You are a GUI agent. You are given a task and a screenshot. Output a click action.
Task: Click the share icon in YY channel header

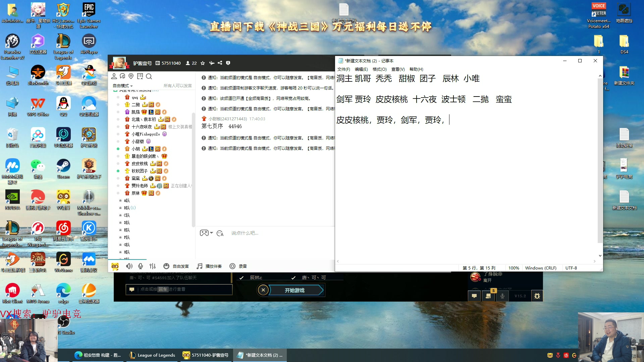[220, 63]
